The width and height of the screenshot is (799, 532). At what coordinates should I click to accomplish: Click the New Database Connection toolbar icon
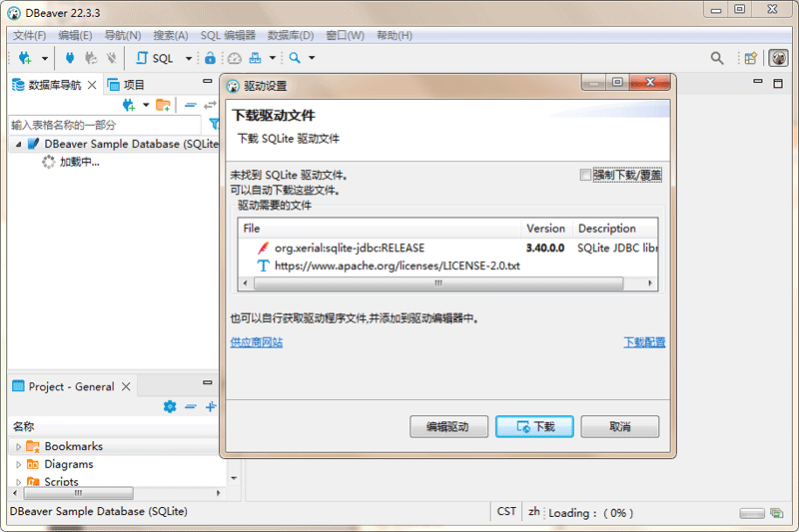(x=25, y=58)
